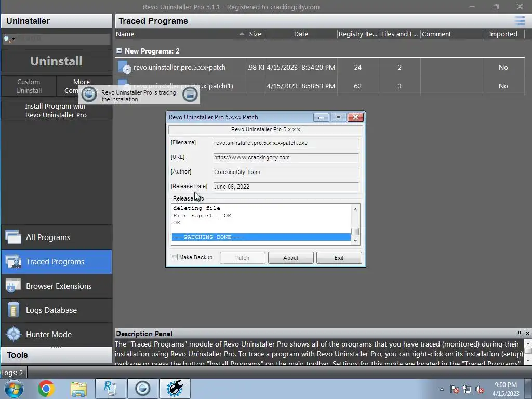The image size is (532, 399).
Task: Close the Revo Uninstaller Pro 5.x.x.x Patch dialog
Action: point(355,117)
